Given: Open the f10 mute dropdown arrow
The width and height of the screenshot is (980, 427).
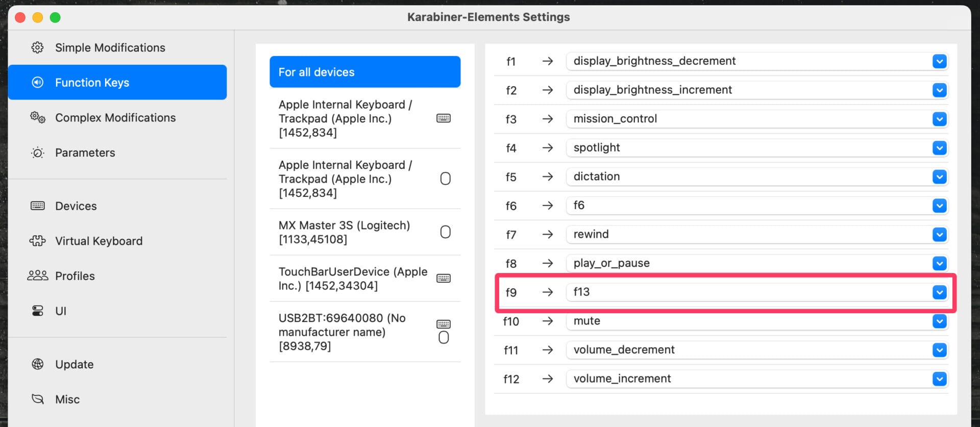Looking at the screenshot, I should point(939,321).
